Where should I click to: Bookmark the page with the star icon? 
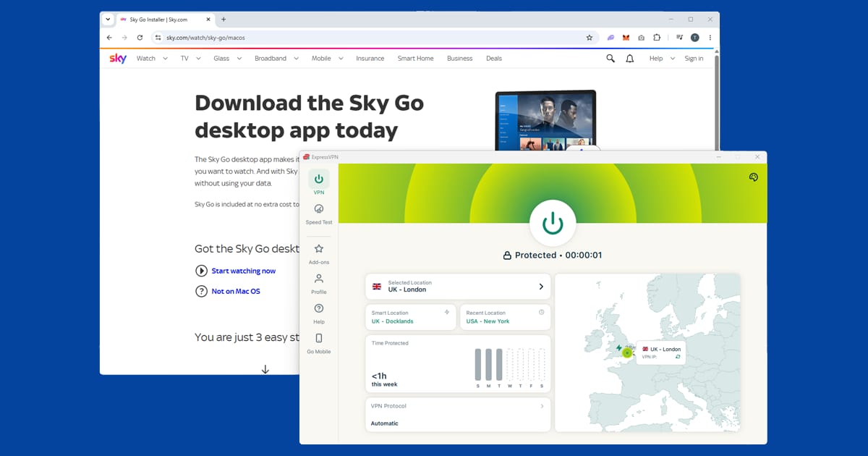point(589,38)
